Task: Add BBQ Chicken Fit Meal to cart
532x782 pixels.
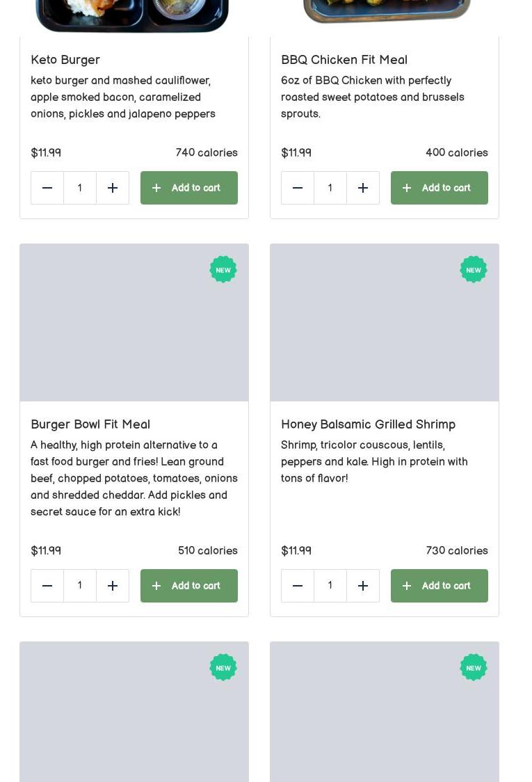Action: (440, 188)
